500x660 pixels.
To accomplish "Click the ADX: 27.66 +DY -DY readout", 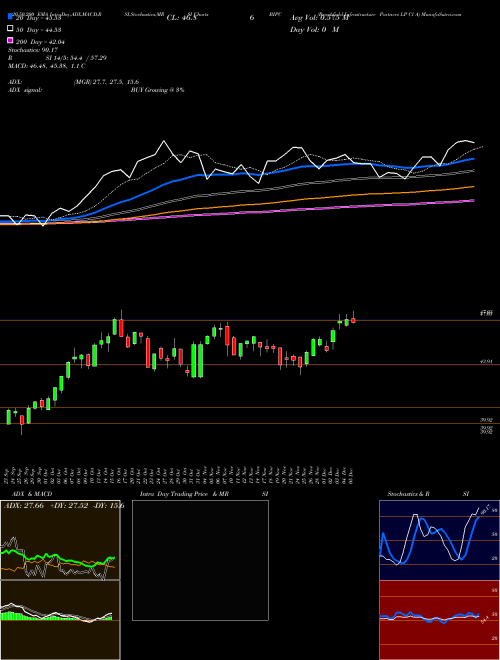I will click(x=64, y=506).
